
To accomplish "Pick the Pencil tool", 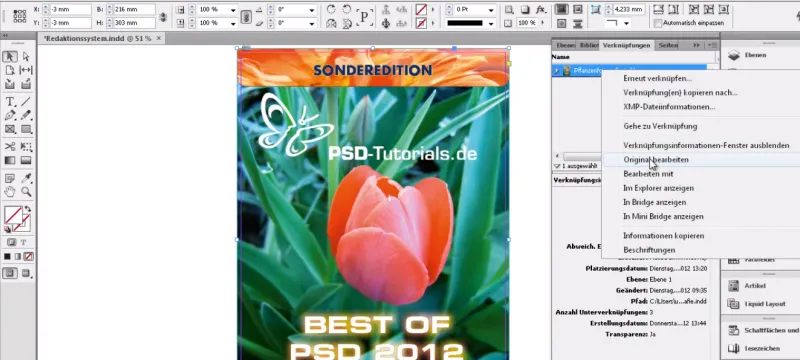I will coord(26,116).
